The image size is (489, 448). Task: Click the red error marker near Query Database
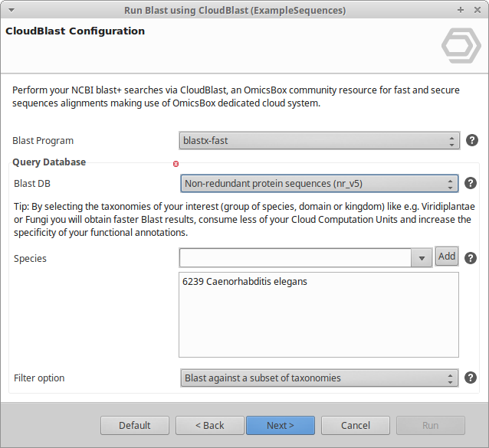click(x=176, y=164)
